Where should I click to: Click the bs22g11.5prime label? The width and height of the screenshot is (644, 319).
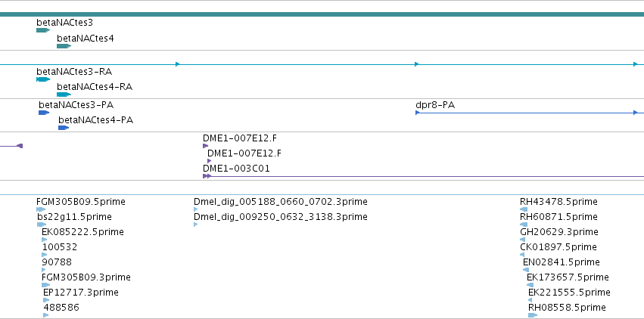click(74, 217)
